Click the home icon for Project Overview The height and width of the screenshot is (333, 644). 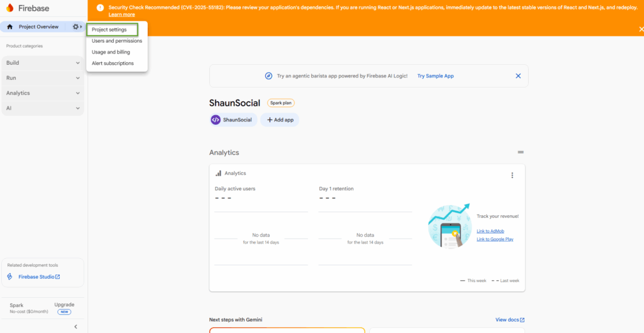pyautogui.click(x=10, y=27)
